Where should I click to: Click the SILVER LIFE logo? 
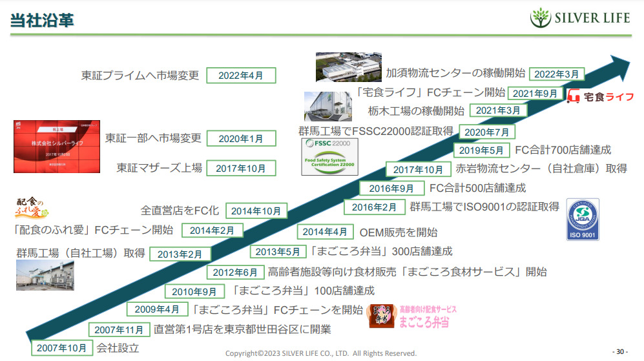coord(579,18)
